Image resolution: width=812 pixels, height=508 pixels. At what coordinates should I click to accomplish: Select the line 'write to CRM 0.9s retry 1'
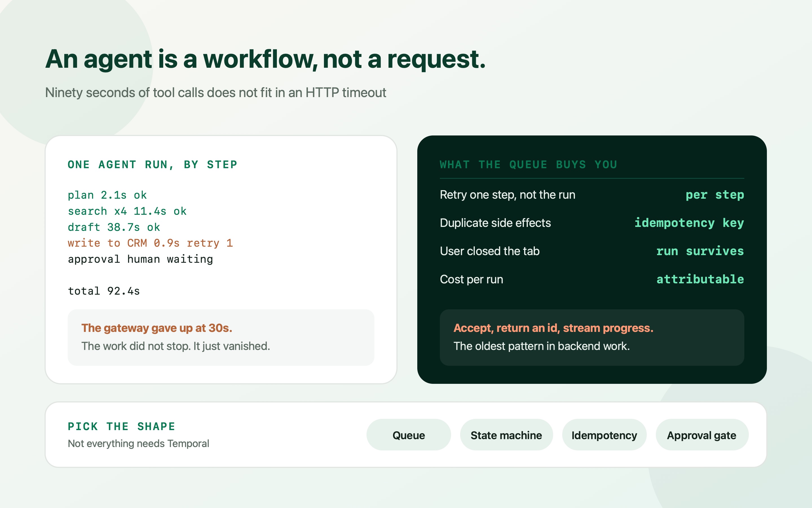150,243
